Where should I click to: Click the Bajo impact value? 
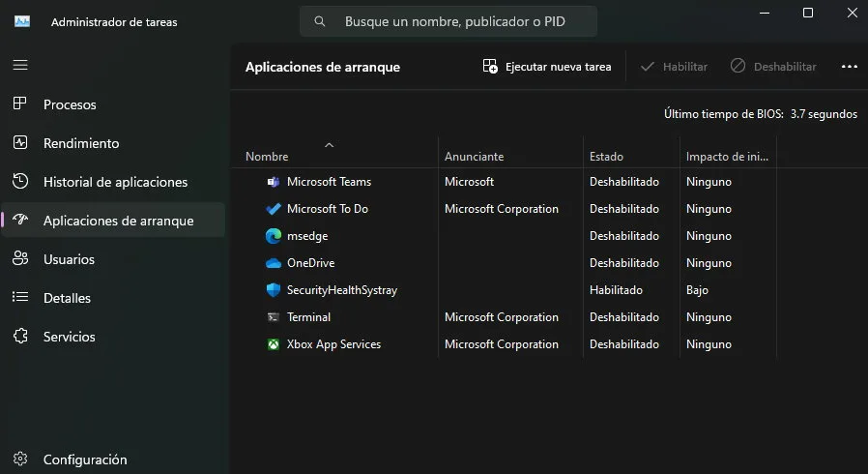697,290
